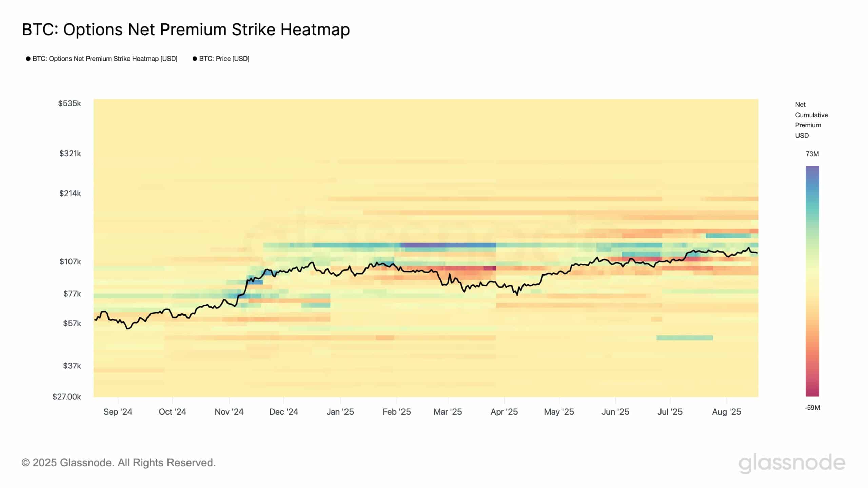Click the glassnode logo watermark

(792, 463)
